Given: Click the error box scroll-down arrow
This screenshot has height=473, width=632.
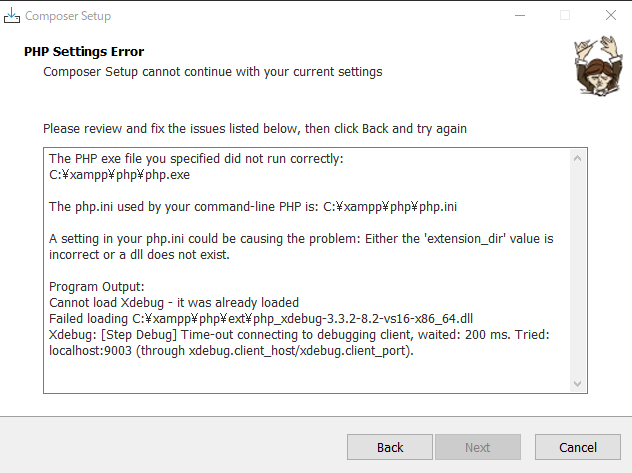Looking at the screenshot, I should [577, 384].
